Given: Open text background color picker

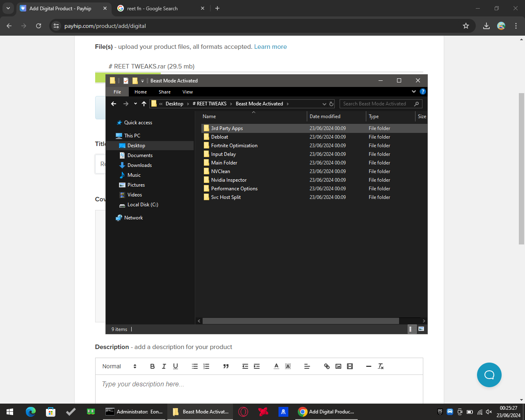Looking at the screenshot, I should point(288,366).
